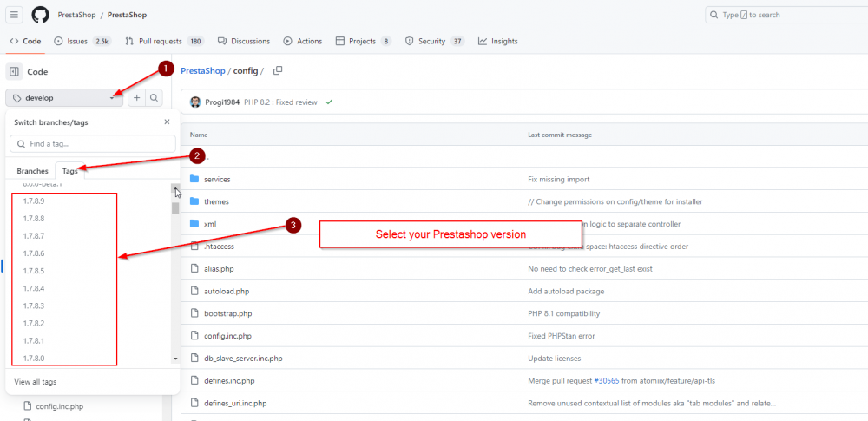Switch to the Discussions tab
Image resolution: width=868 pixels, height=421 pixels.
tap(244, 41)
